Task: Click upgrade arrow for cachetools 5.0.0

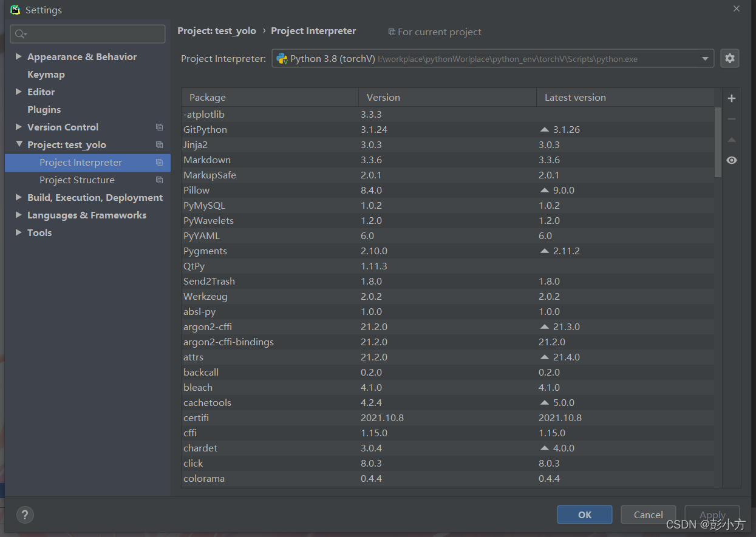Action: (x=544, y=403)
